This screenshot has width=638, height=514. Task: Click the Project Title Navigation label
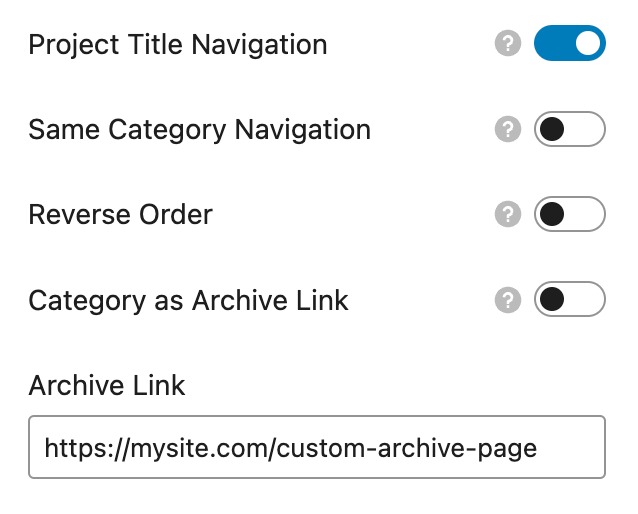point(177,45)
